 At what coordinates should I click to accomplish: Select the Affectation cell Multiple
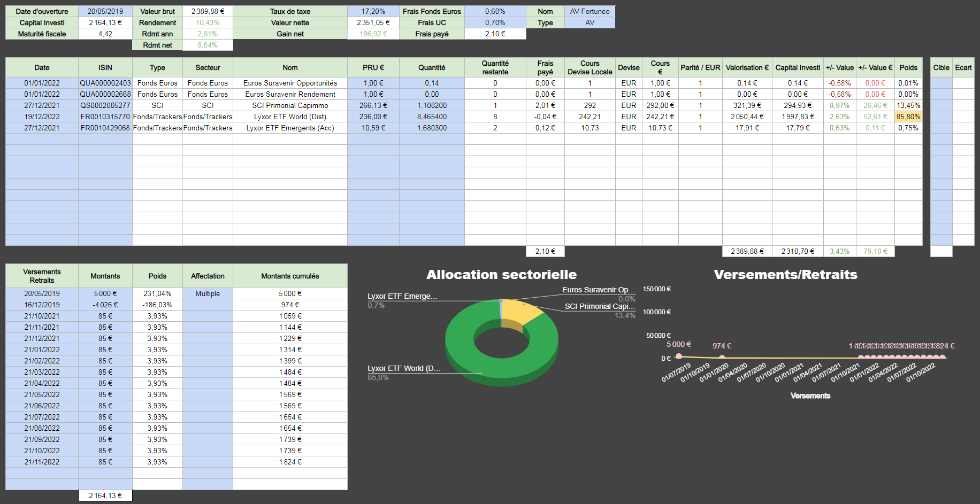[208, 293]
